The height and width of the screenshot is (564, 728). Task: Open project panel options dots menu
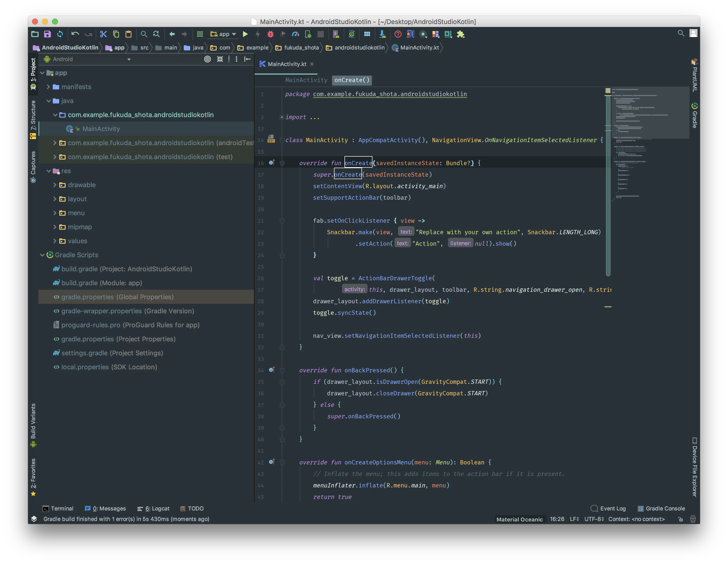tap(236, 59)
